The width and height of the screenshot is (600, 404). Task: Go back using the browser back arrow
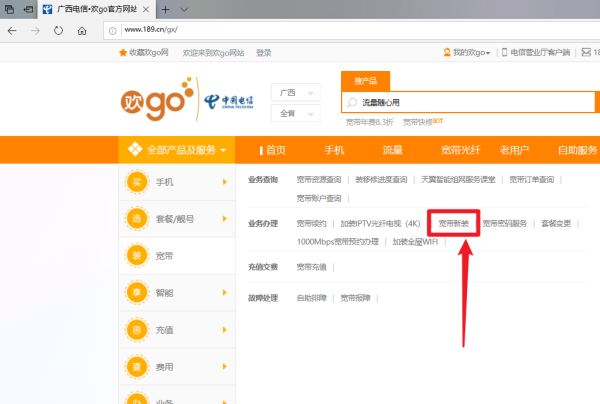[11, 30]
